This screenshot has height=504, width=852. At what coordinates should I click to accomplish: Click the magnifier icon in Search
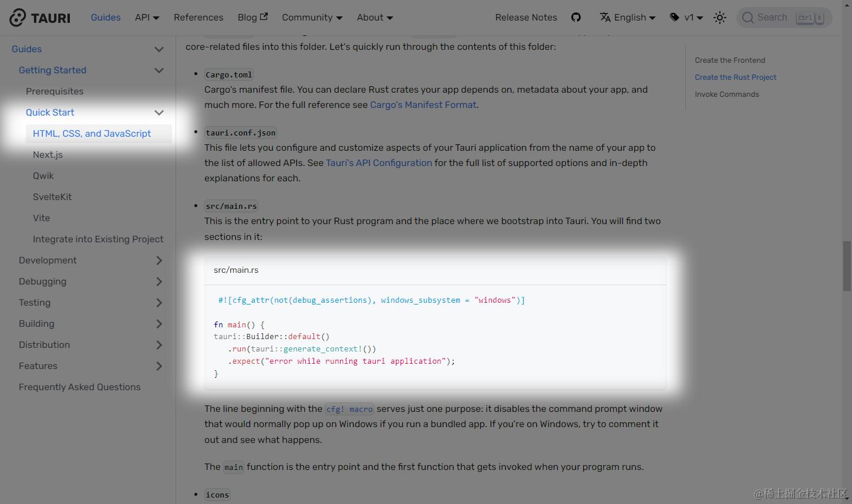[x=747, y=18]
